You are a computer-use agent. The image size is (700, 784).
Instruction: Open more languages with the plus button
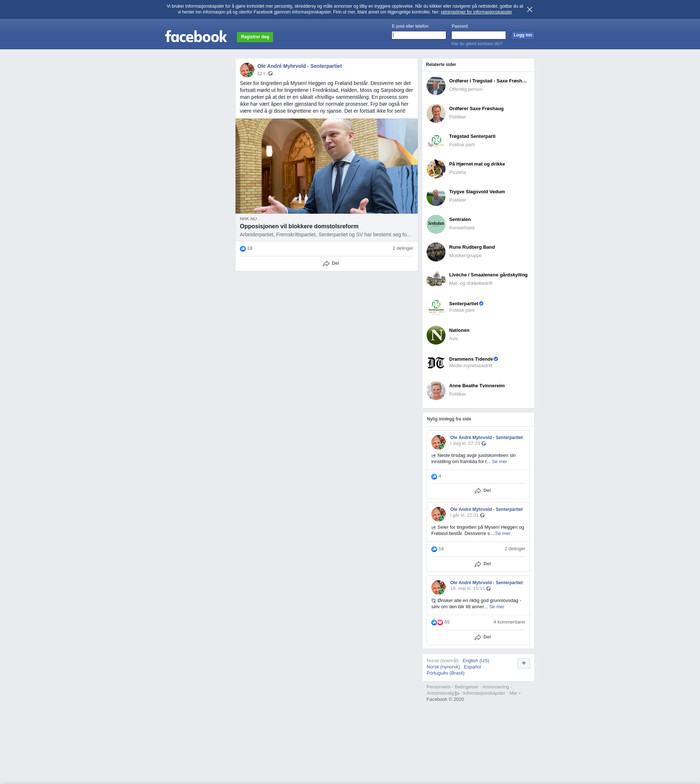click(524, 663)
